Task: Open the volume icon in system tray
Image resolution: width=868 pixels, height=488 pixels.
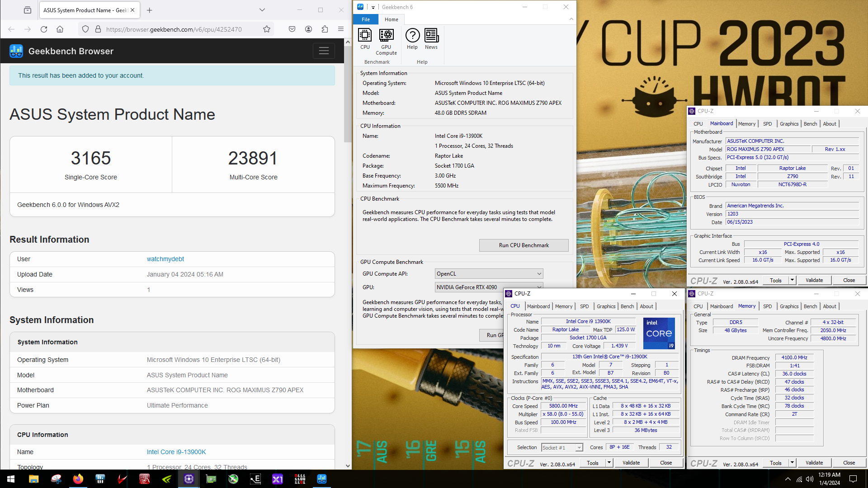Action: coord(810,479)
